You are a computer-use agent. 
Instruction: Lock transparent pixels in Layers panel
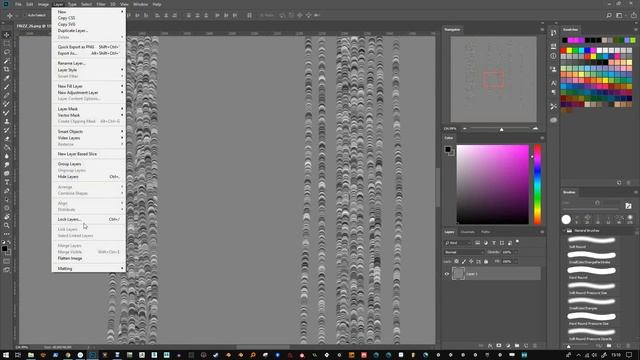tap(456, 261)
